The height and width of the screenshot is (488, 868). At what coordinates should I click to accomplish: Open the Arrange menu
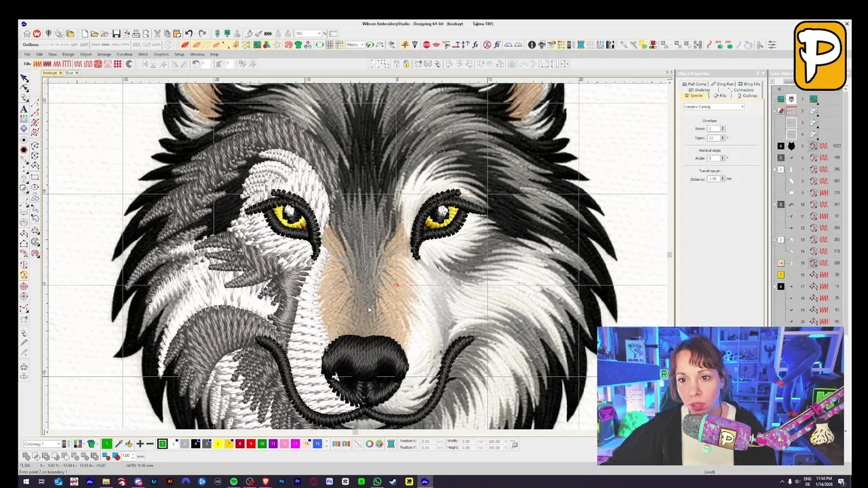[x=104, y=54]
